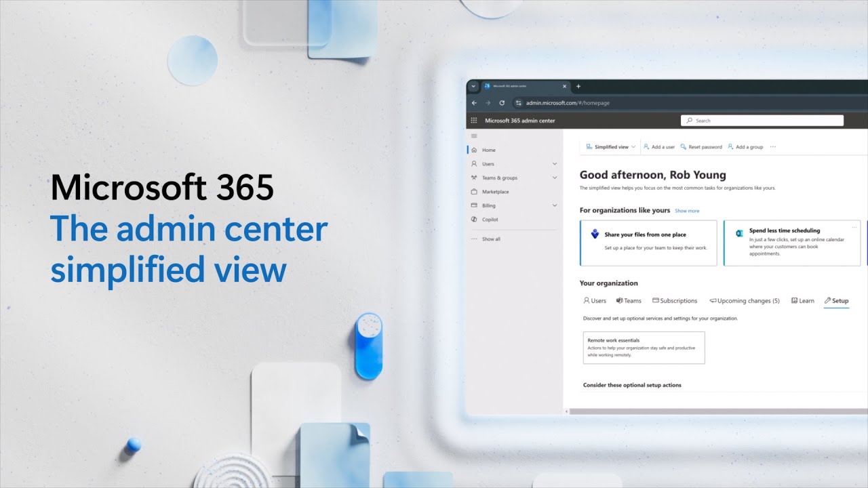The height and width of the screenshot is (488, 868).
Task: Open the Simplified view dropdown chevron
Action: coord(633,146)
